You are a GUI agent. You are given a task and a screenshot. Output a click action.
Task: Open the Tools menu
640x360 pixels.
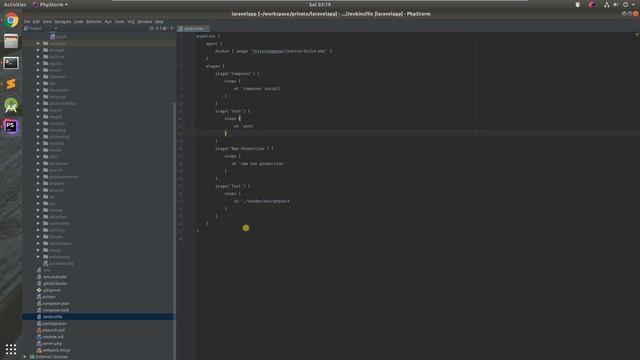119,22
